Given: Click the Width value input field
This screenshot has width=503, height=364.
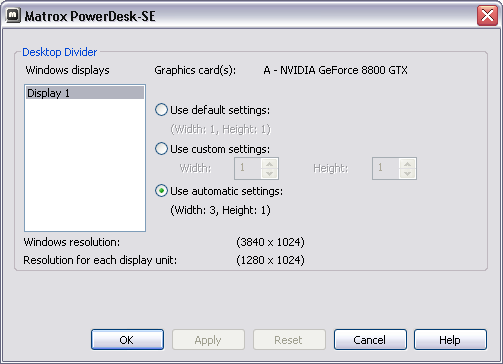Looking at the screenshot, I should point(248,168).
